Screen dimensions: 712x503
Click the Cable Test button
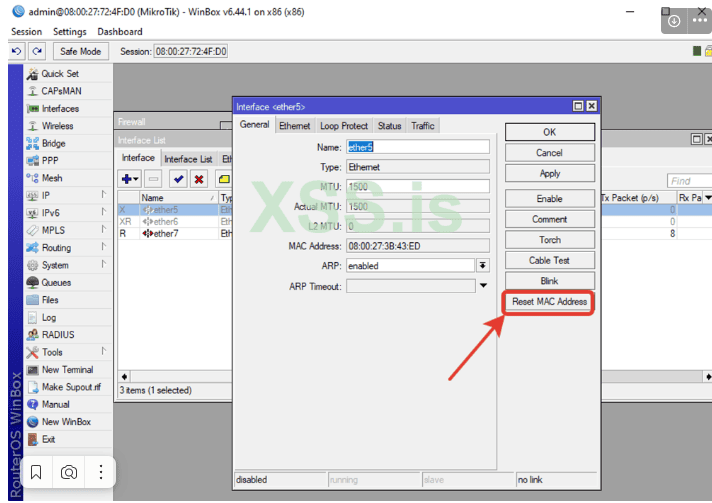(x=549, y=260)
